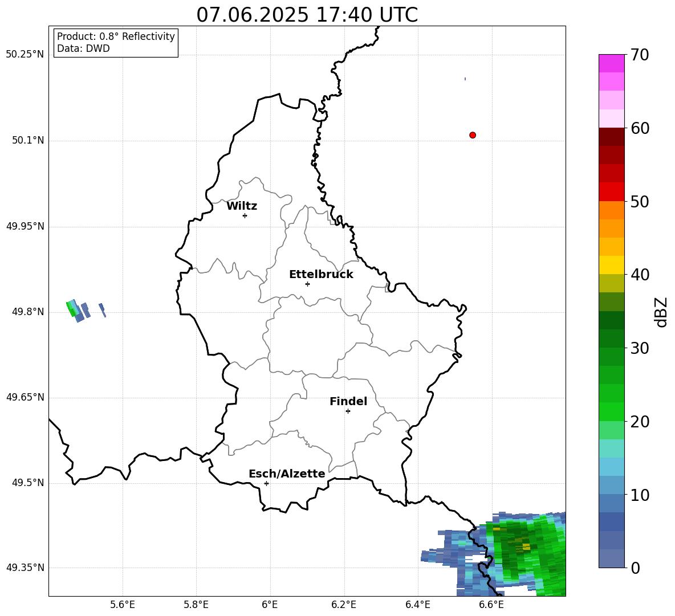This screenshot has height=616, width=675.
Task: Click the Product: 0.8° Reflectivity text
Action: tap(116, 36)
